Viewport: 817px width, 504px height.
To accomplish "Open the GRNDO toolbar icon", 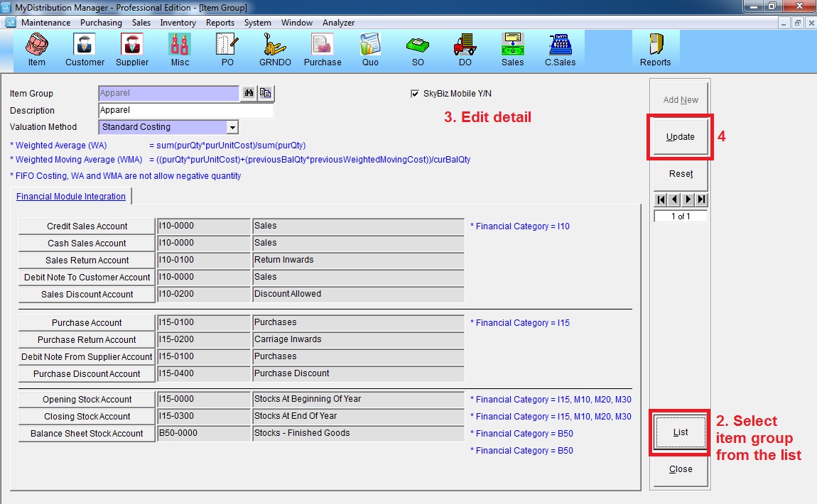I will [274, 50].
